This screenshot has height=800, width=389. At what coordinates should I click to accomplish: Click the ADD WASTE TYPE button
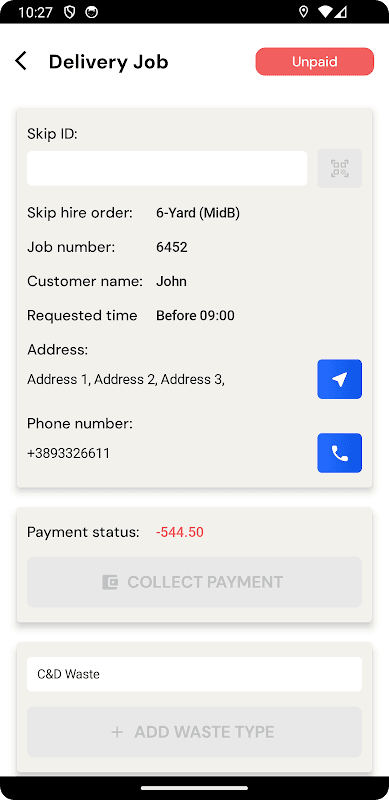click(x=194, y=732)
